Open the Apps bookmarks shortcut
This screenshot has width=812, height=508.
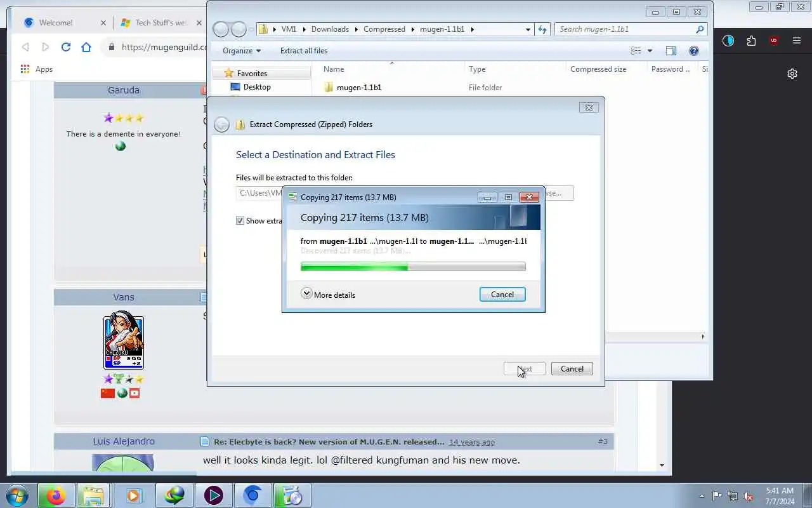pos(37,69)
